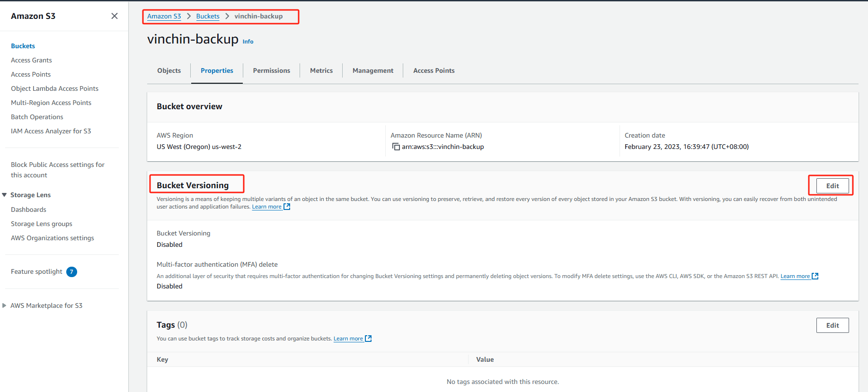Open the Info link next to vinchin-backup

(x=248, y=42)
